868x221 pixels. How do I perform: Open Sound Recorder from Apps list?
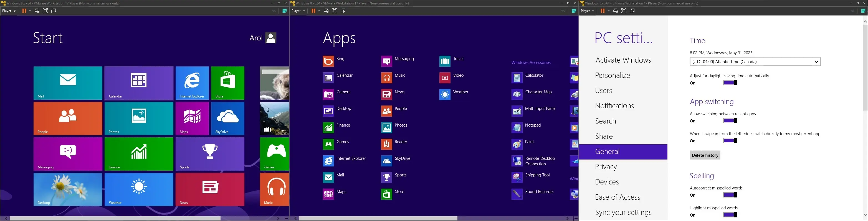click(x=533, y=194)
